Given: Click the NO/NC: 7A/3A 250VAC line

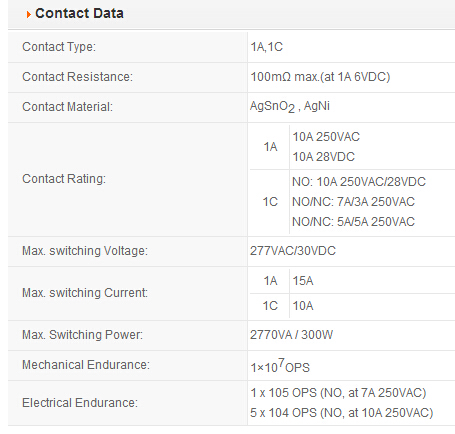Looking at the screenshot, I should 353,202.
